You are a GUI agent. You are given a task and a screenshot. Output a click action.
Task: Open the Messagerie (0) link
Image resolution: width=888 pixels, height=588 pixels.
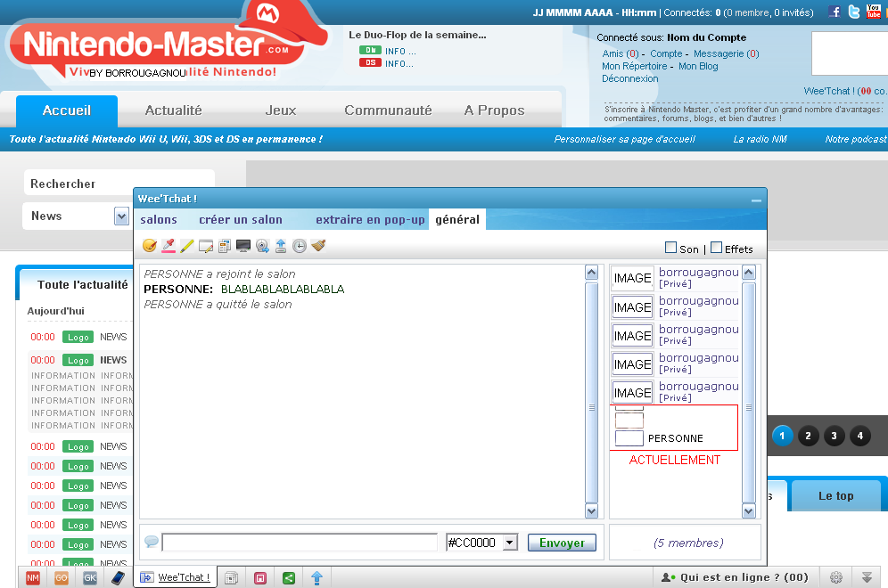point(726,53)
